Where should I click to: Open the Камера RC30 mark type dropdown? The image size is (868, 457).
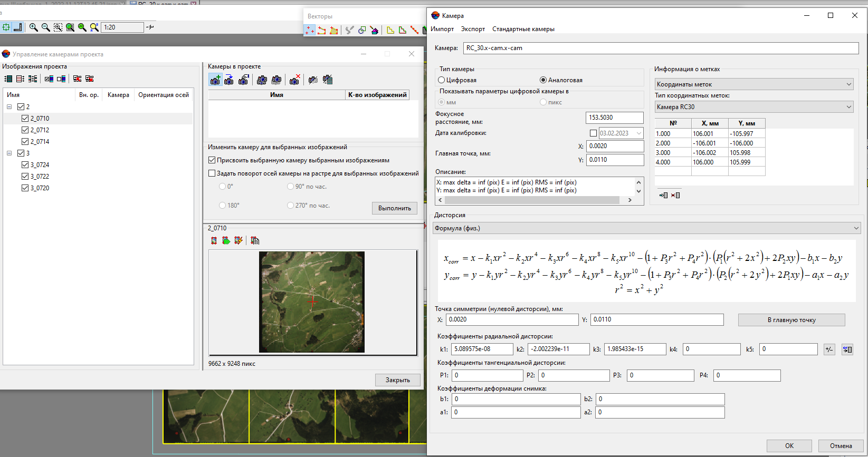[754, 107]
